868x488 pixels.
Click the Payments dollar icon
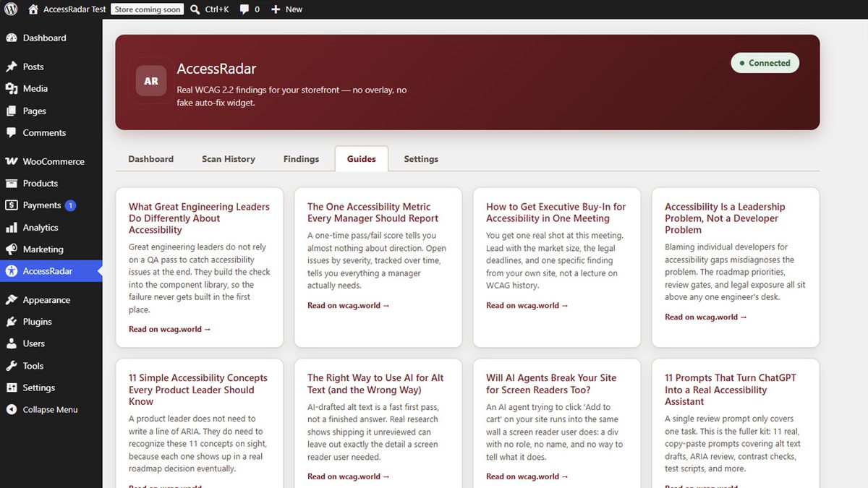pos(11,205)
